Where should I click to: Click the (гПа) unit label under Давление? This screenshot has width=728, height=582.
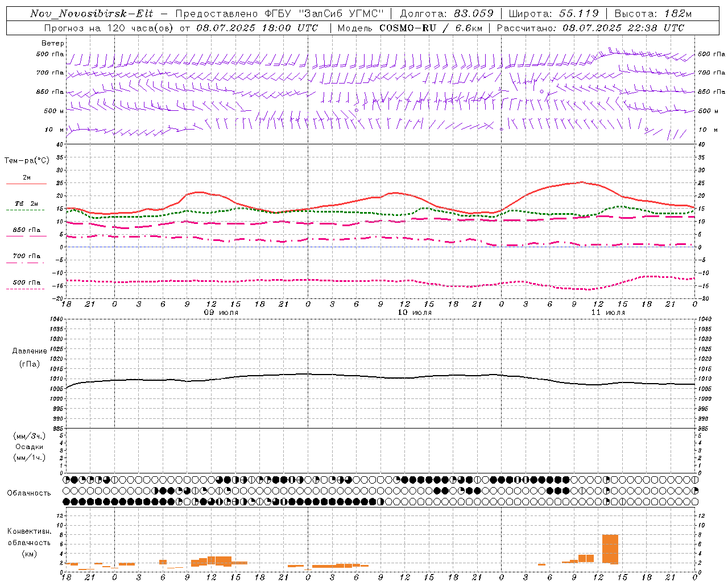pos(29,364)
